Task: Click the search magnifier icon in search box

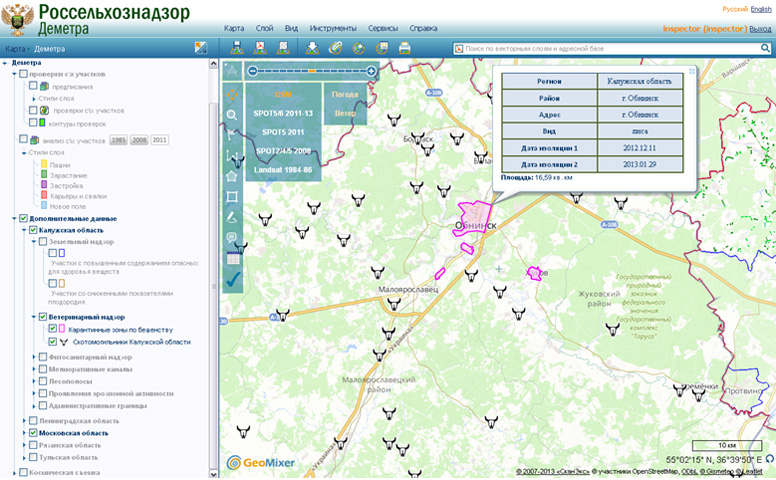Action: click(765, 48)
